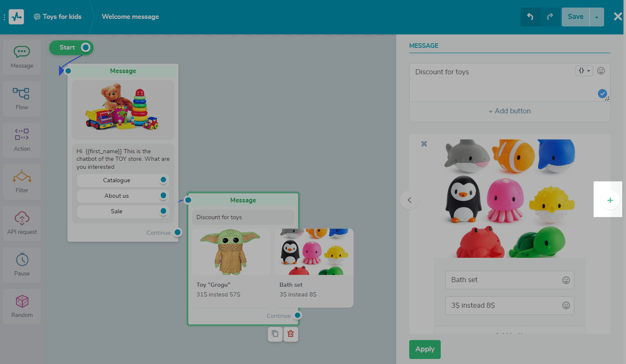This screenshot has height=364, width=626.
Task: Open emoji picker in price field
Action: tap(566, 306)
